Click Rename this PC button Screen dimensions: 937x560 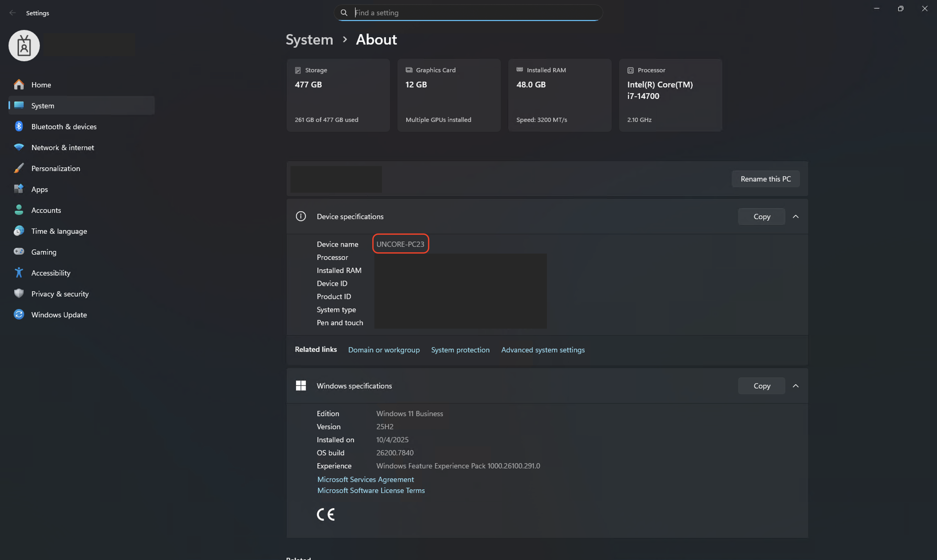click(x=766, y=179)
